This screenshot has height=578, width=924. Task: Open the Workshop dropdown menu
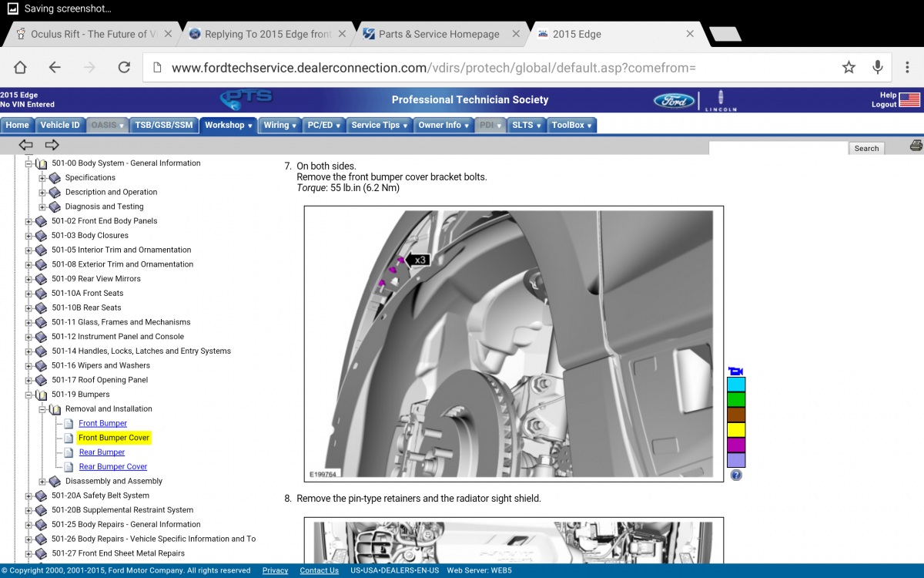228,125
